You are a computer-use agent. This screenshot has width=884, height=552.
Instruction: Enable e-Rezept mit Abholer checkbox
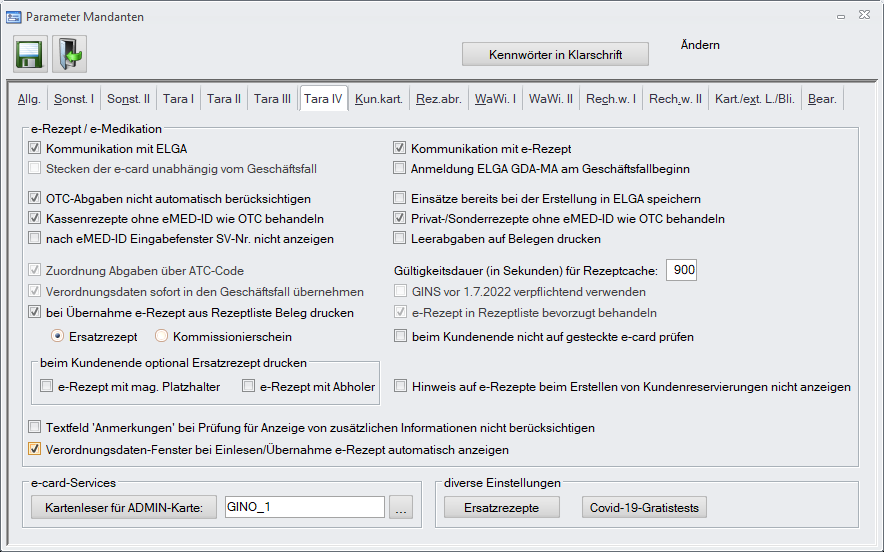250,386
